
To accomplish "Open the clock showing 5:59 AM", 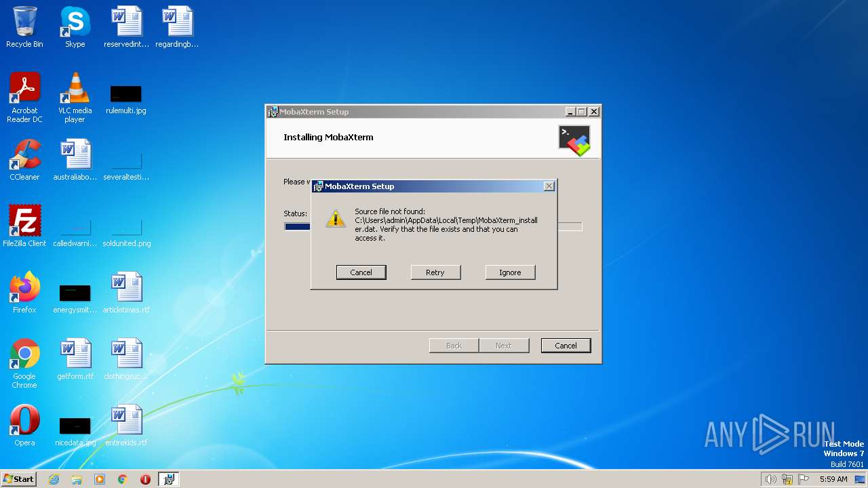I will point(833,479).
